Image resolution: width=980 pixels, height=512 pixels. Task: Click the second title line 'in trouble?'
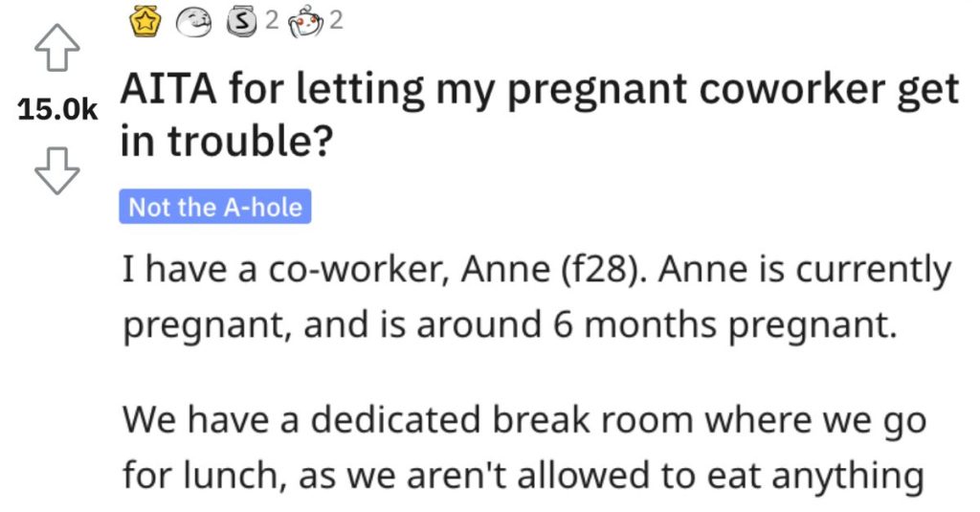tap(226, 140)
